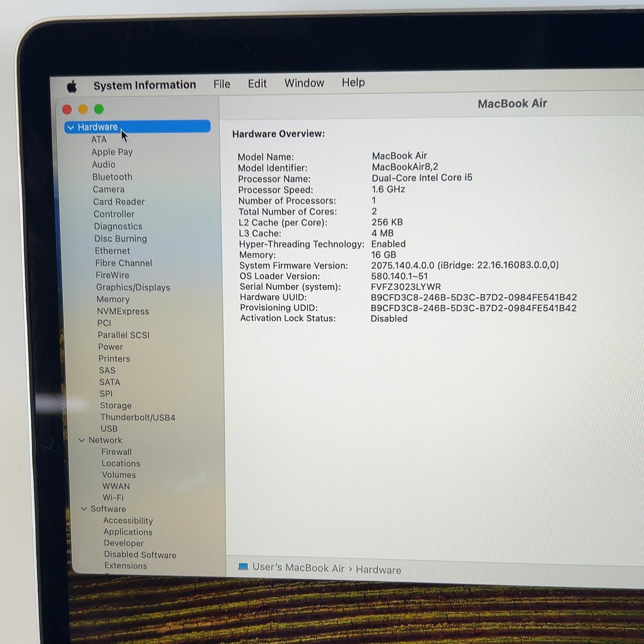Image resolution: width=644 pixels, height=644 pixels.
Task: Select SAS in the sidebar
Action: pos(107,370)
